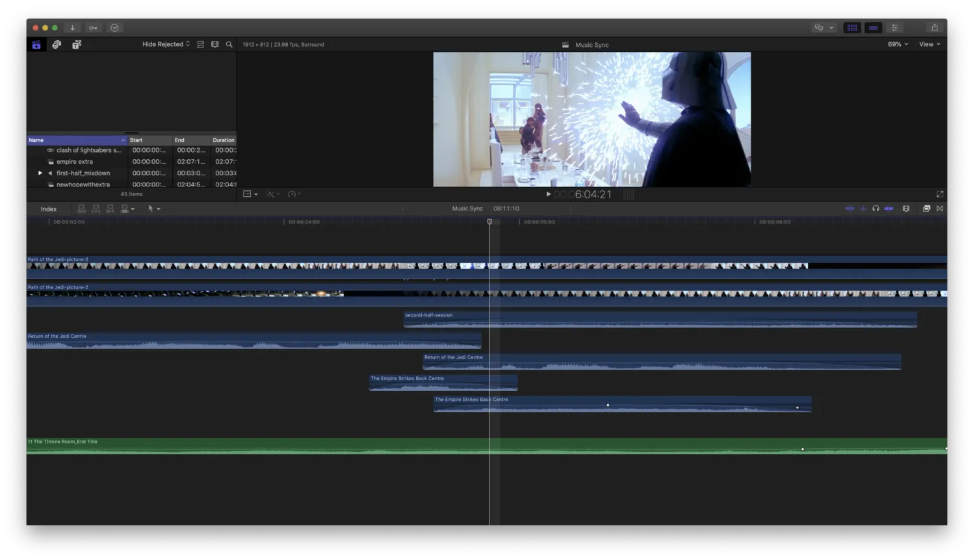
Task: Show the Libraries sidebar clapperboard icon
Action: (36, 44)
